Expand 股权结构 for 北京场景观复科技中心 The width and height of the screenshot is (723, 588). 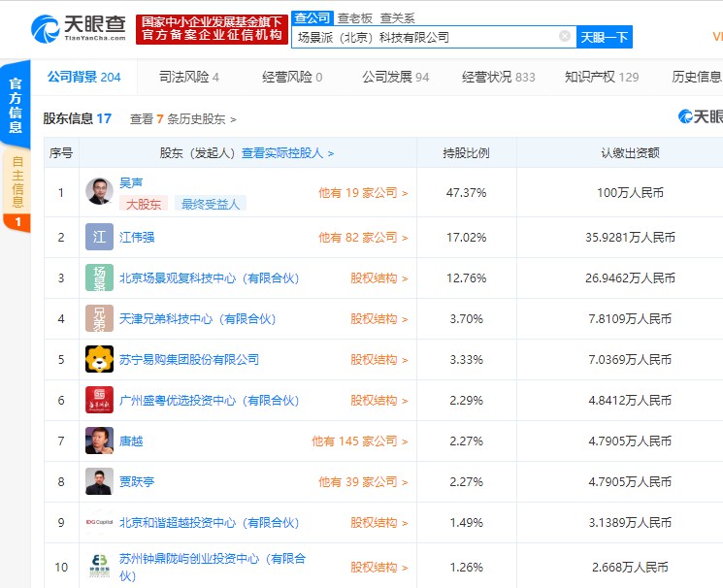pos(379,278)
